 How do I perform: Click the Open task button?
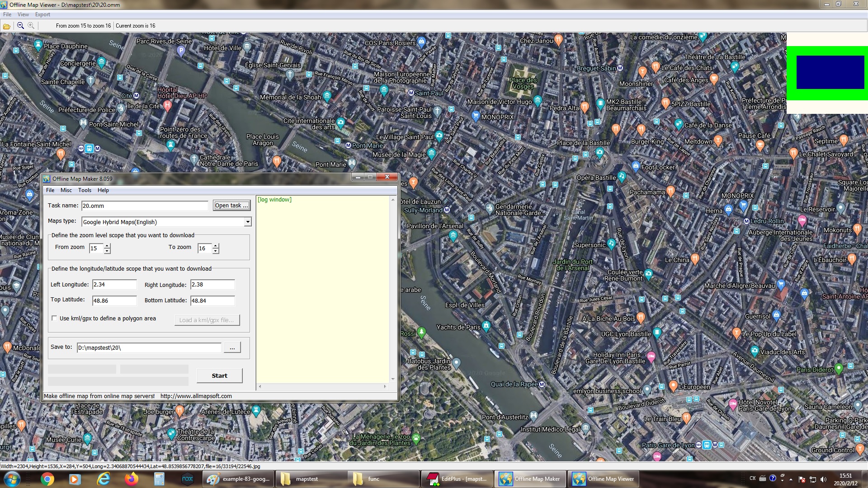231,205
